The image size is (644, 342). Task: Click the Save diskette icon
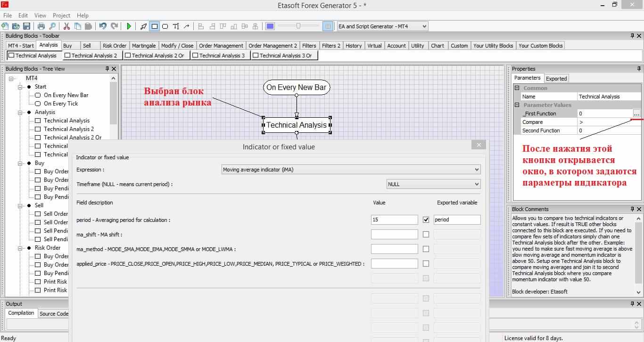26,26
